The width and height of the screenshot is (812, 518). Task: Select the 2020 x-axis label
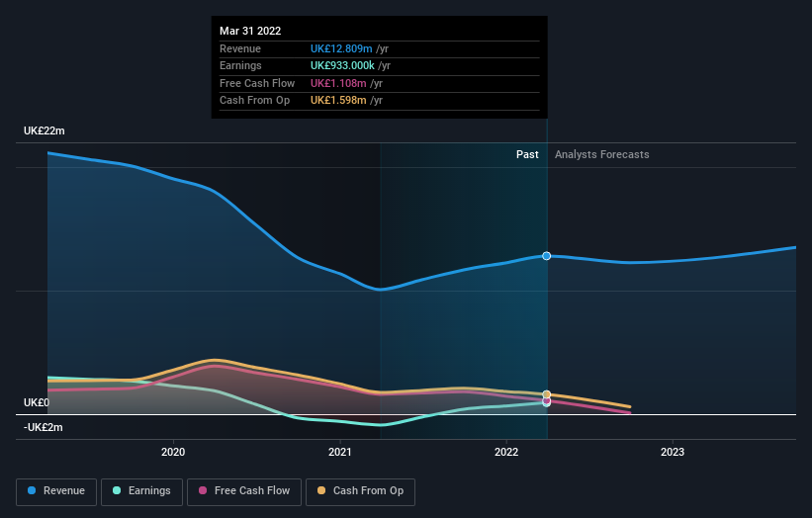173,453
